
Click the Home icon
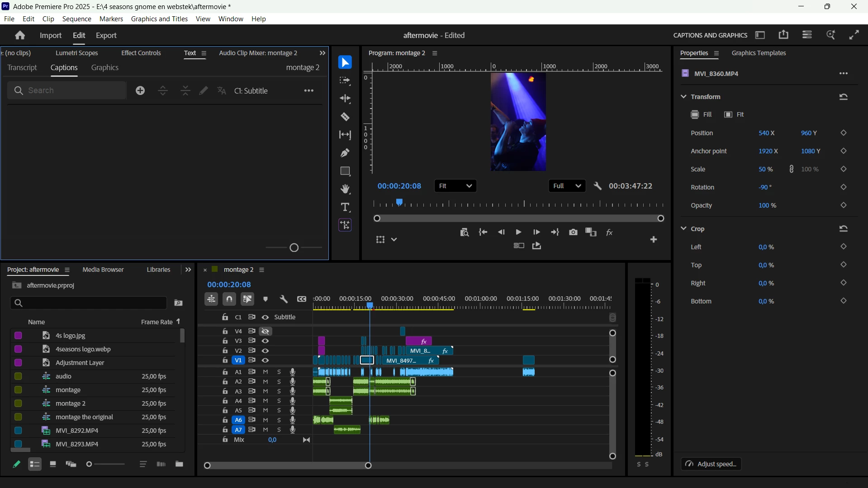click(x=19, y=35)
